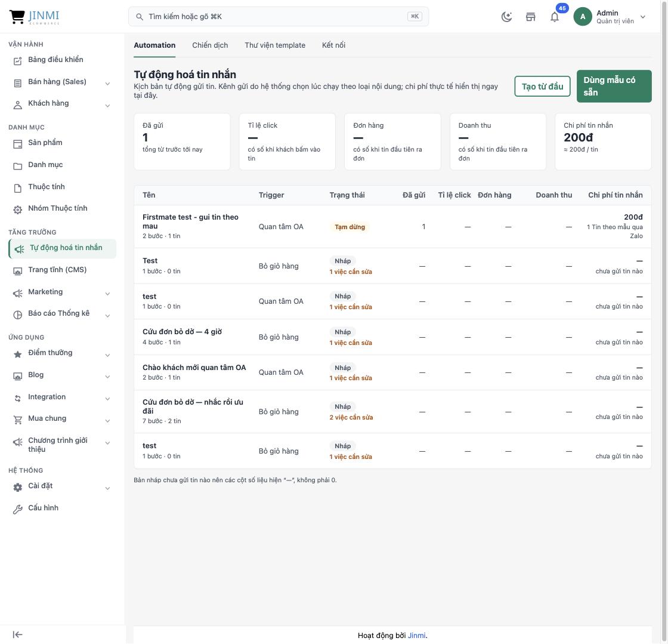
Task: Open the Firstmate test automation row
Action: [x=392, y=226]
